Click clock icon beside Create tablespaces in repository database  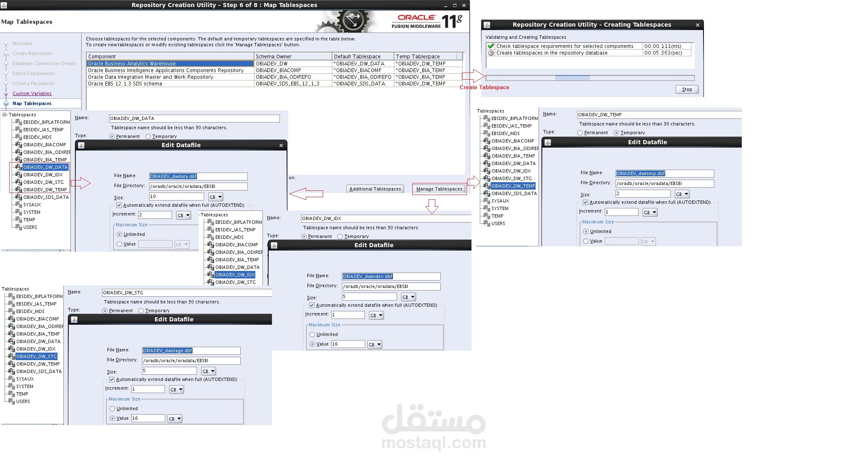coord(491,53)
